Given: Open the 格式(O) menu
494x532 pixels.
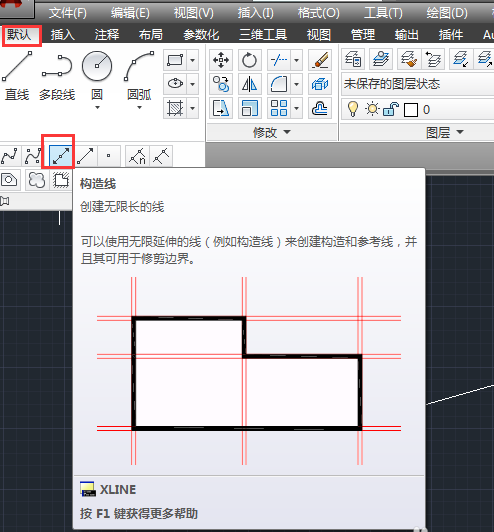Looking at the screenshot, I should click(319, 13).
